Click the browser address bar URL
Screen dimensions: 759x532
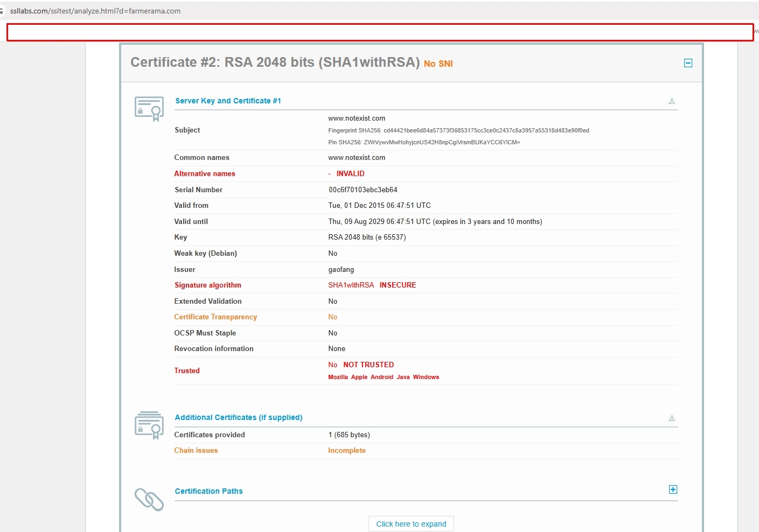95,11
